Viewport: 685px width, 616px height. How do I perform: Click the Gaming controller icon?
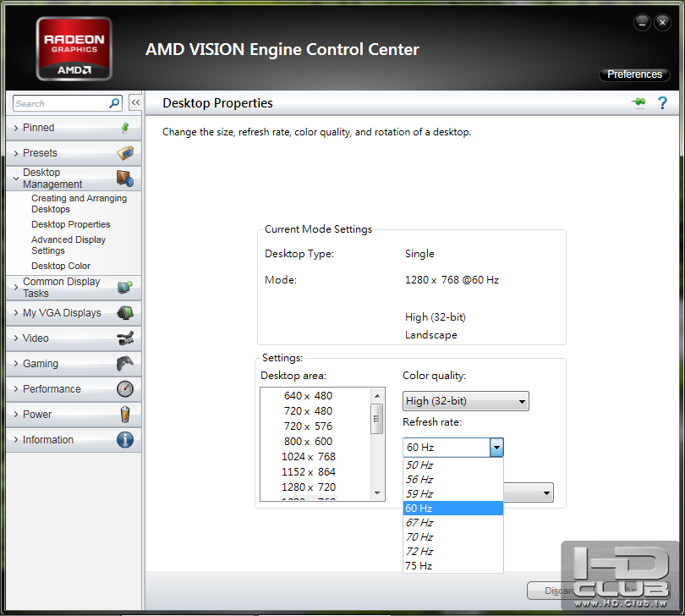coord(125,363)
